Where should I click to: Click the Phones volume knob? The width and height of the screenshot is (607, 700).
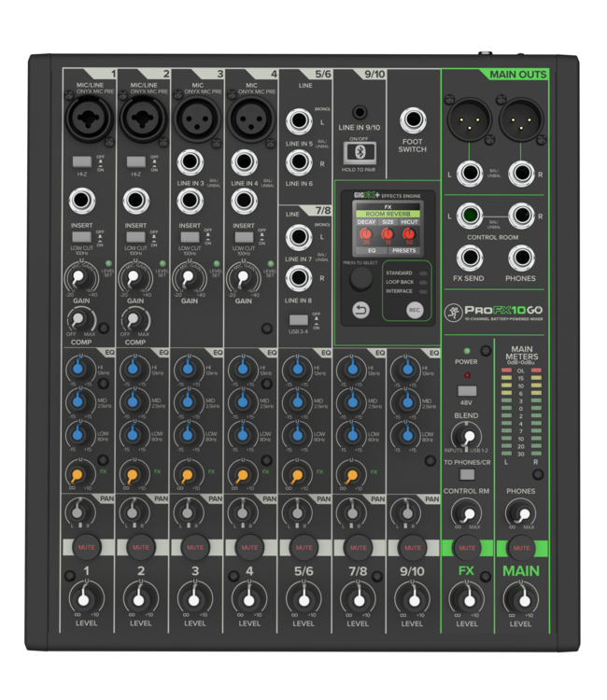point(521,513)
